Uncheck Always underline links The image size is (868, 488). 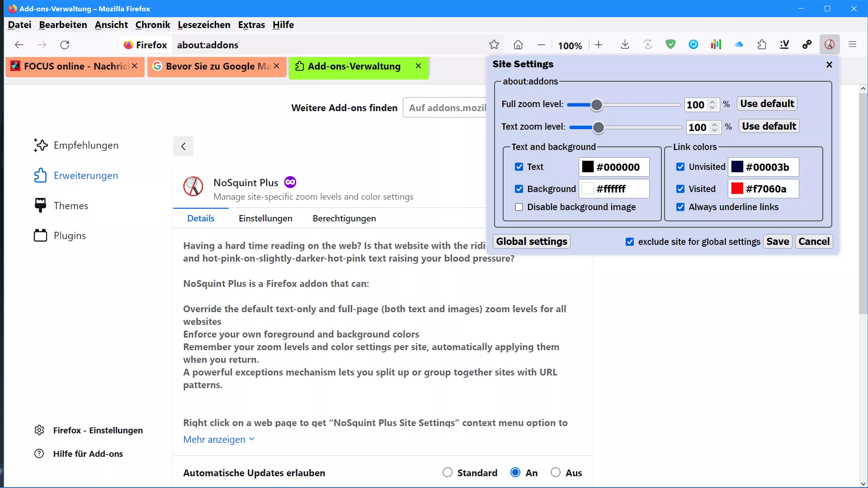coord(680,207)
